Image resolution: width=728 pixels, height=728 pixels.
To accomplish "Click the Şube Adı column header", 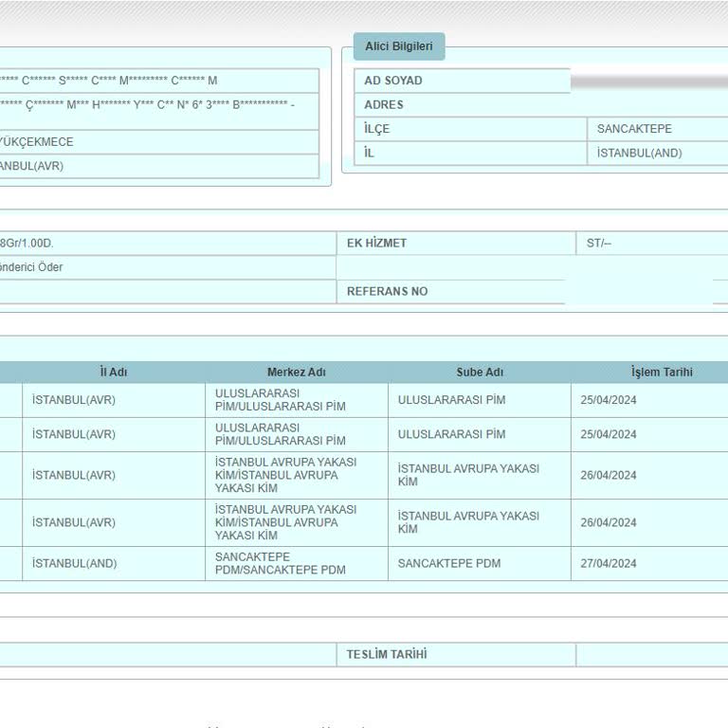I will coord(480,373).
